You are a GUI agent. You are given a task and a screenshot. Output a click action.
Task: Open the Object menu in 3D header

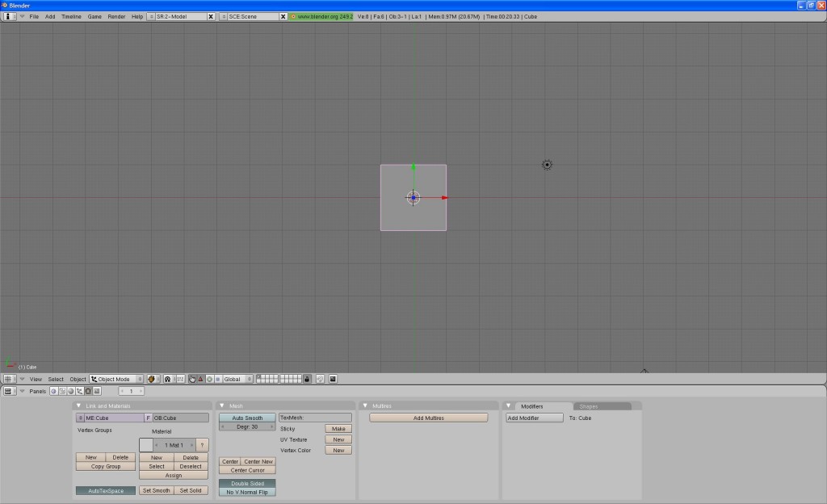click(x=78, y=379)
